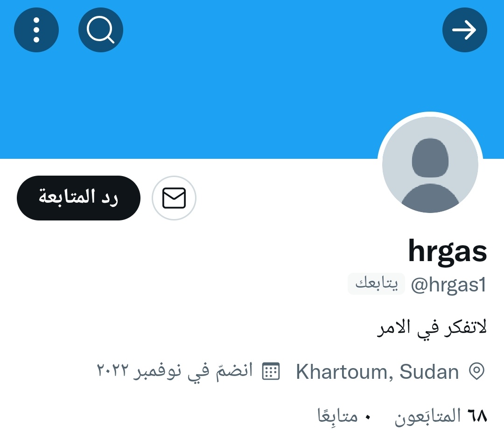Open the default profile avatar picture
Image resolution: width=504 pixels, height=447 pixels.
click(x=430, y=164)
